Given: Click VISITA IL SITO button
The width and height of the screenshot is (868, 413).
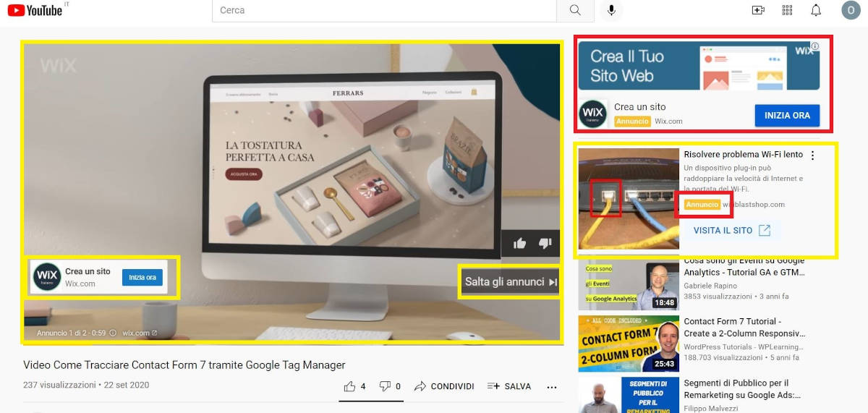Looking at the screenshot, I should click(x=732, y=231).
